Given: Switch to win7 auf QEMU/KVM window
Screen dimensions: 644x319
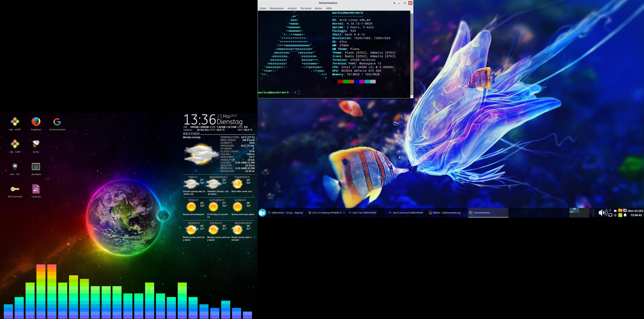Looking at the screenshot, I should coord(364,213).
